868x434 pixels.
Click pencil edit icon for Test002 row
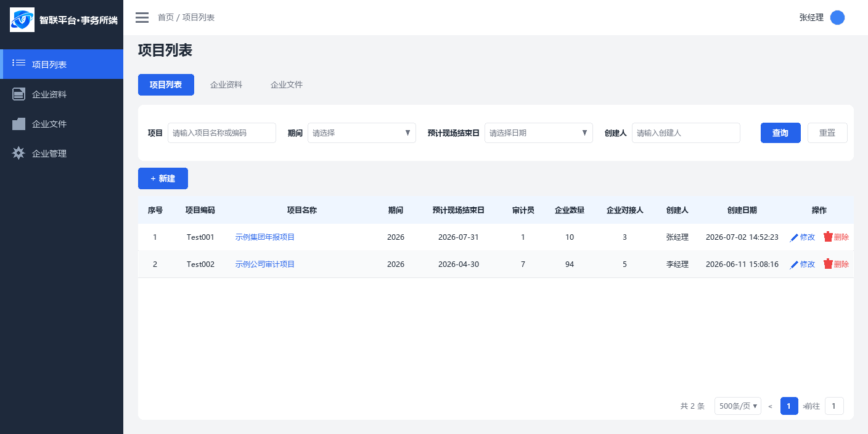click(794, 264)
